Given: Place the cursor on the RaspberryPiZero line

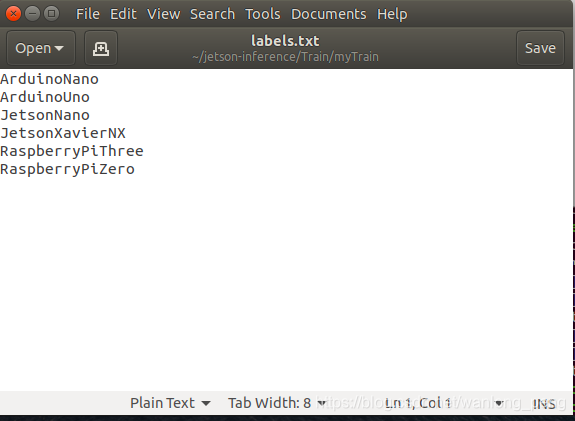Looking at the screenshot, I should click(67, 169).
